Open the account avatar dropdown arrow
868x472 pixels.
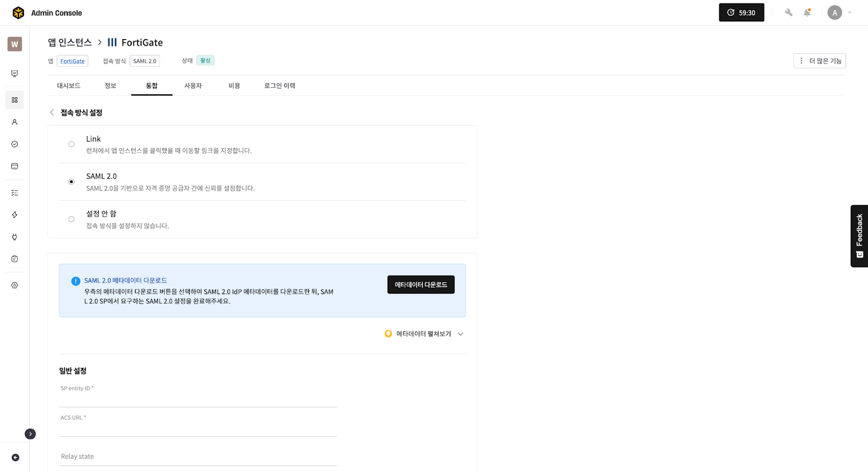click(x=850, y=12)
